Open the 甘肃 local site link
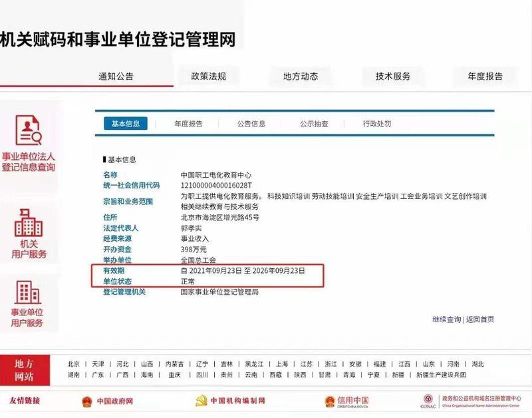This screenshot has width=532, height=418. click(x=325, y=375)
